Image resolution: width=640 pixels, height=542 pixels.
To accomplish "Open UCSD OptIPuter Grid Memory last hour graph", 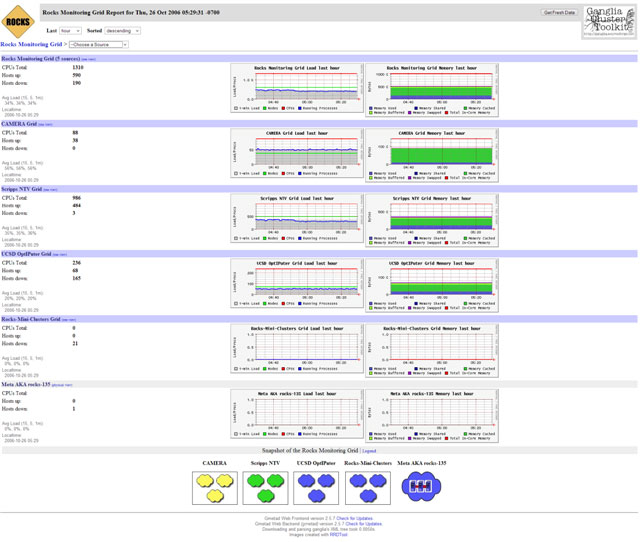I will (x=432, y=286).
